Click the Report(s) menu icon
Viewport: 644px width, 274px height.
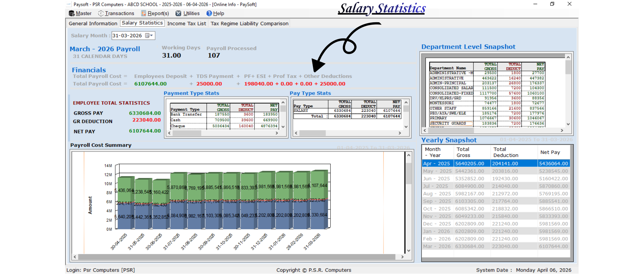(143, 13)
